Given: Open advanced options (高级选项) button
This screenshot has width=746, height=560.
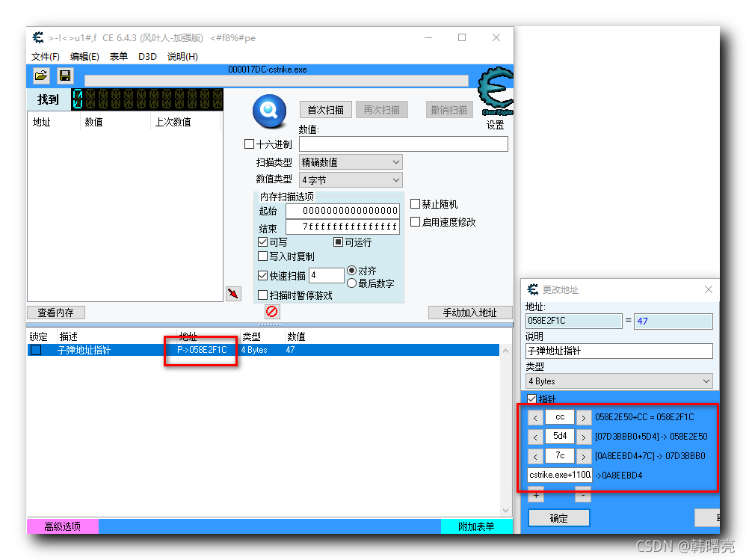Looking at the screenshot, I should click(62, 526).
